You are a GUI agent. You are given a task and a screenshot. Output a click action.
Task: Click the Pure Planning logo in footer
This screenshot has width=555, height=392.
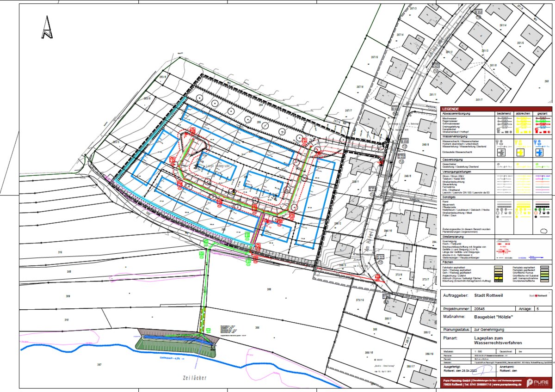point(536,383)
